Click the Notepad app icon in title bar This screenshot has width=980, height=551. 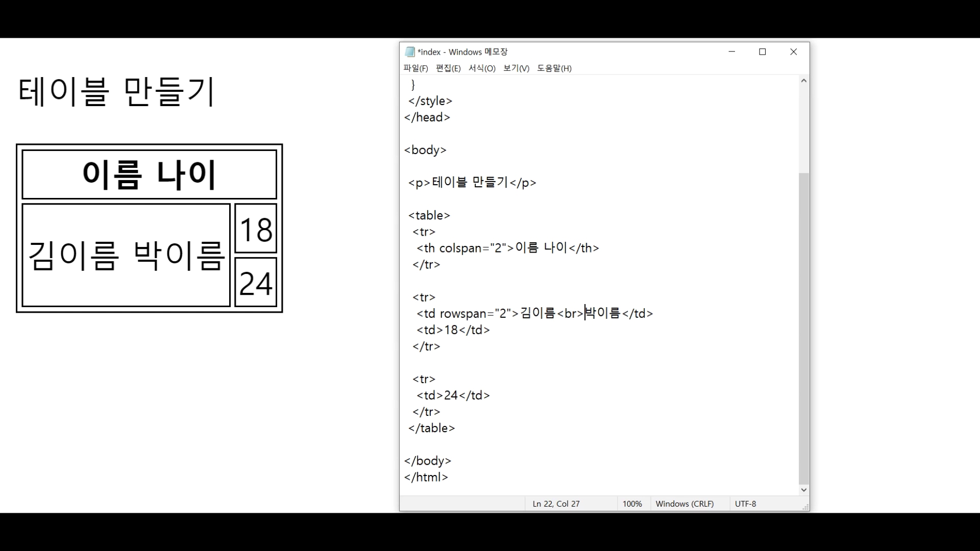(410, 52)
